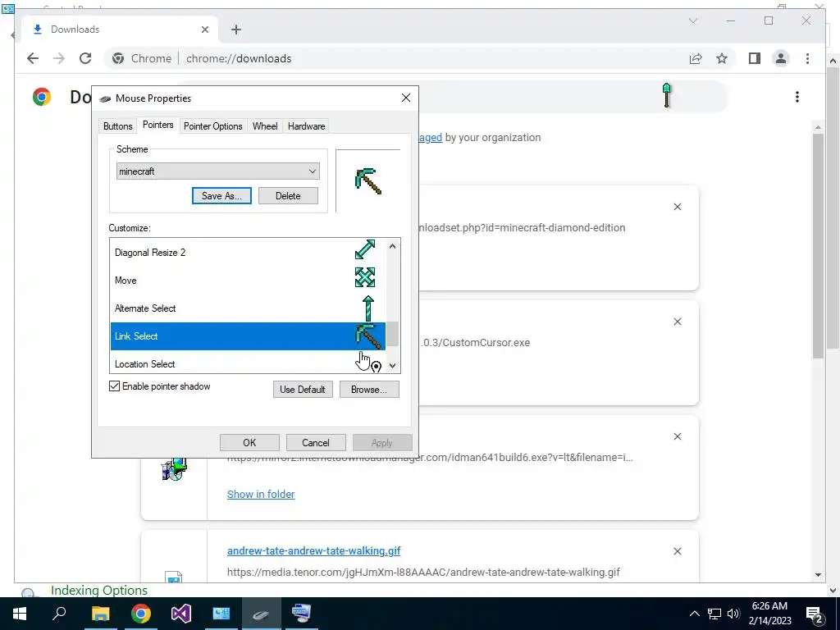Click the Save As... button
The image size is (840, 630).
click(x=221, y=195)
